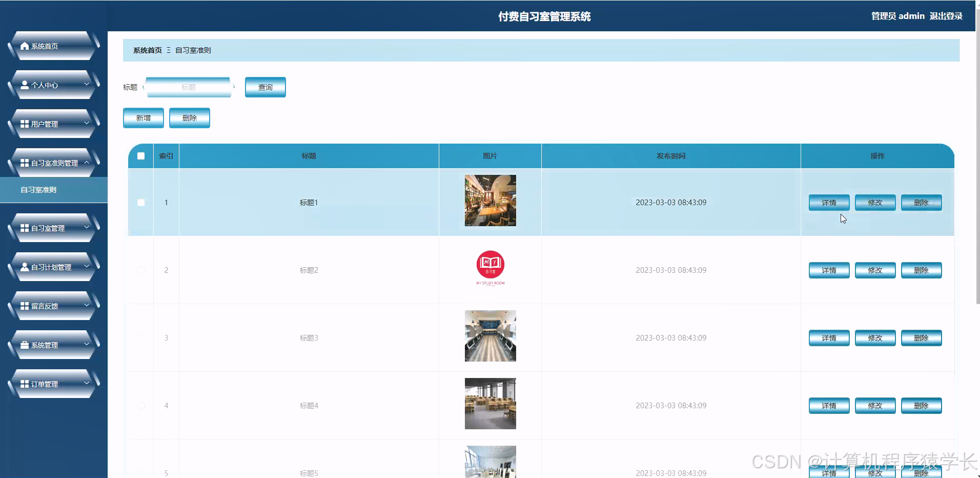Click the grid icon beside 自习室管理

tap(25, 228)
